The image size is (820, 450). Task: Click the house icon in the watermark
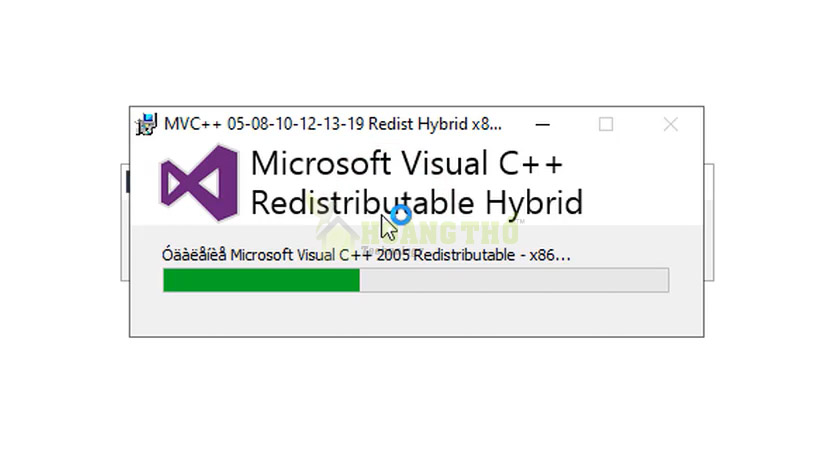[x=337, y=233]
